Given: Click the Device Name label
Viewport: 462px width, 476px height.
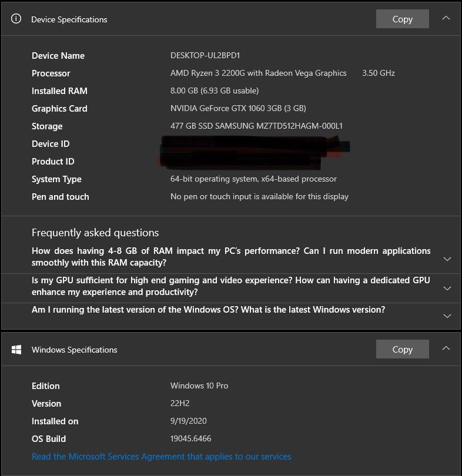Looking at the screenshot, I should coord(58,56).
